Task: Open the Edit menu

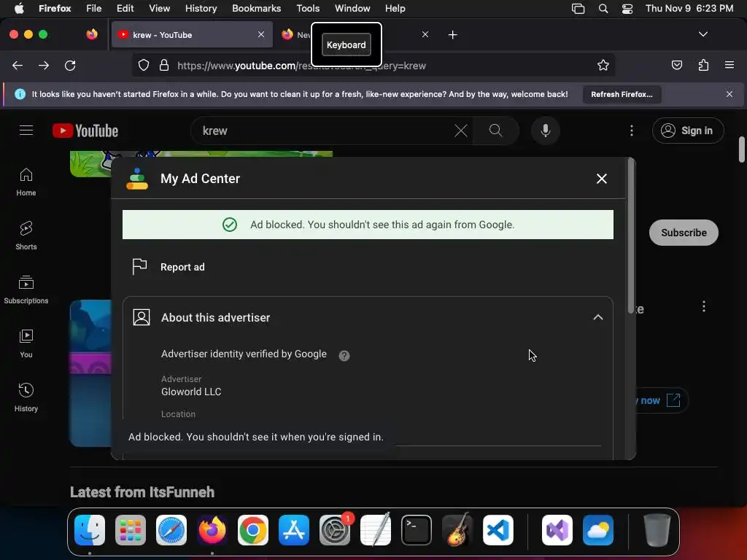Action: coord(125,9)
